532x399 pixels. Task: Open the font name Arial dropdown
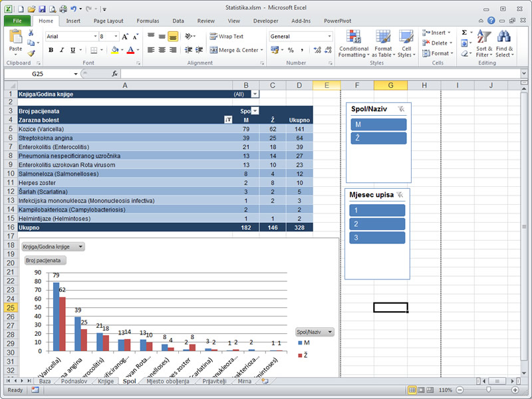pos(95,37)
